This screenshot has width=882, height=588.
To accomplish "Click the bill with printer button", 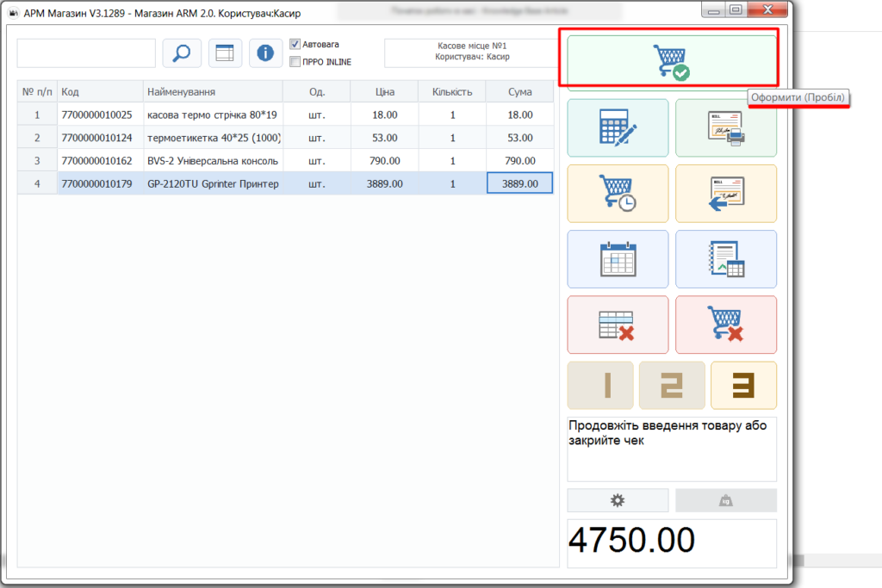I will pos(726,128).
